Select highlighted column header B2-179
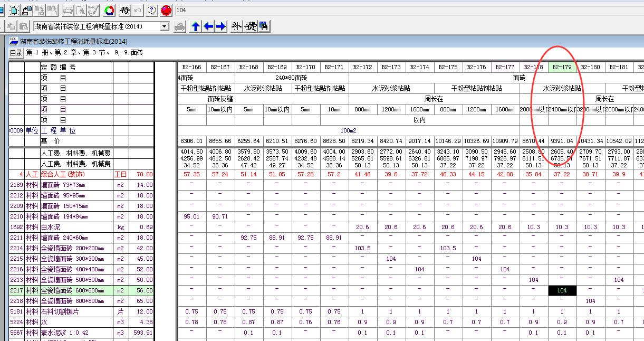 [x=562, y=67]
